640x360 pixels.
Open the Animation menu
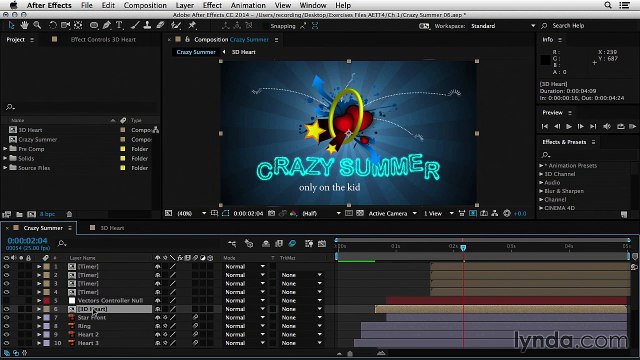[248, 5]
